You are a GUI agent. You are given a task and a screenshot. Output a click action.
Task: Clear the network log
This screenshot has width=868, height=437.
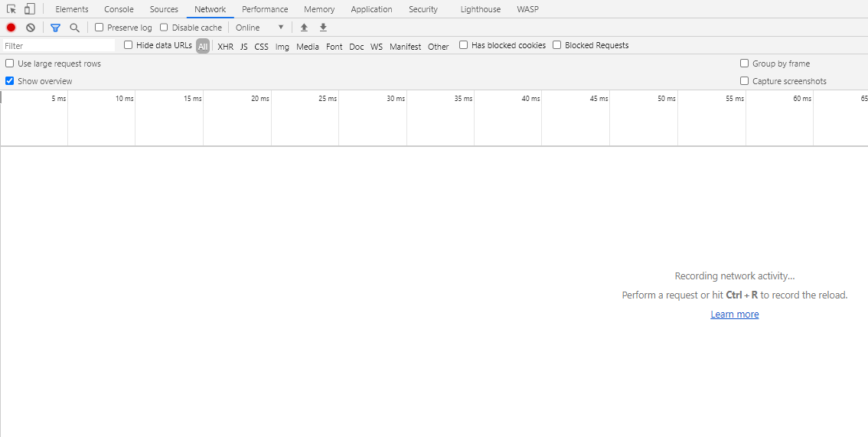(31, 28)
